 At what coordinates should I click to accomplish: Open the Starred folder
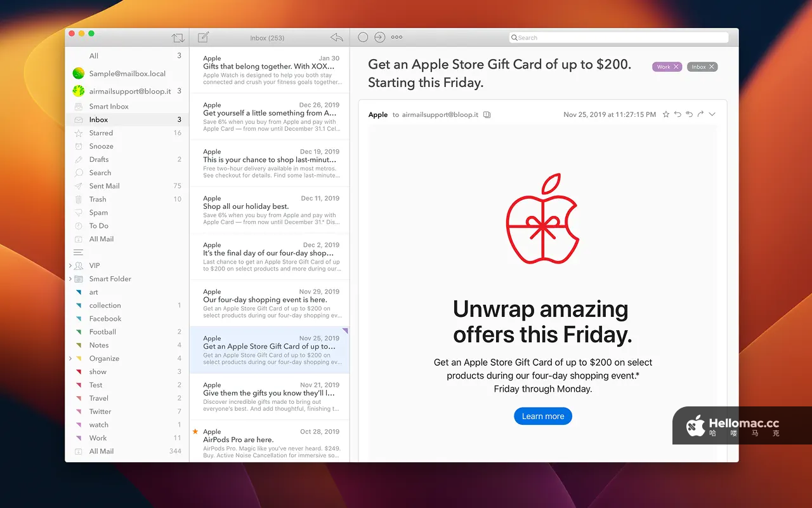tap(127, 133)
